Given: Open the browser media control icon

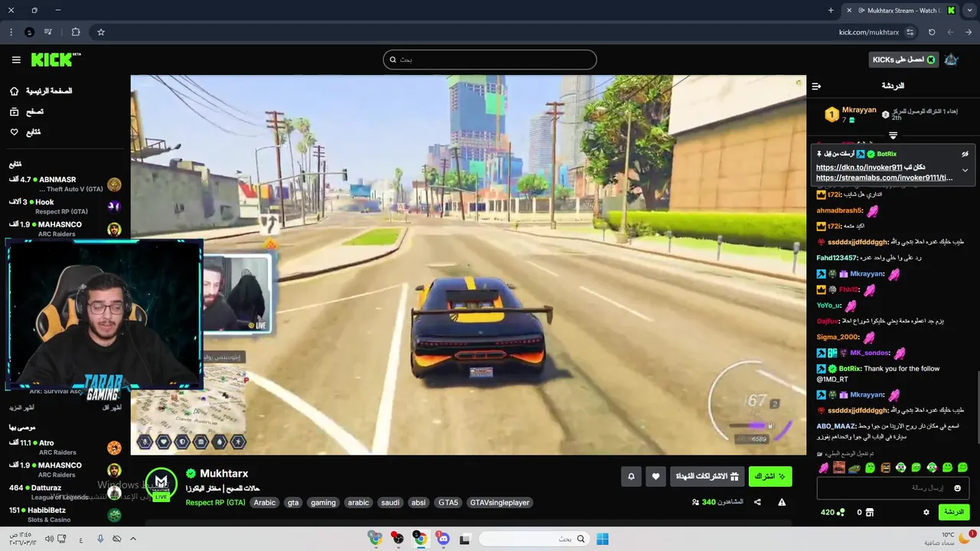Looking at the screenshot, I should point(48,32).
